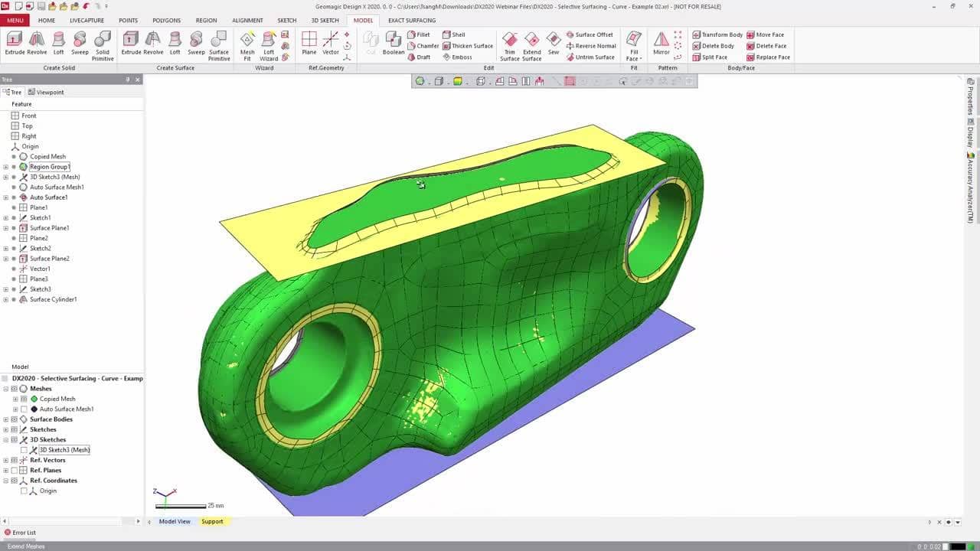This screenshot has width=980, height=551.
Task: Select the Ref. Geometry Plane tool
Action: click(x=309, y=45)
